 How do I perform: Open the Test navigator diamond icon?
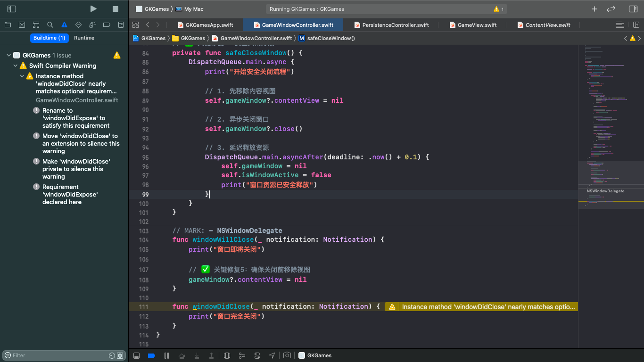pos(78,25)
